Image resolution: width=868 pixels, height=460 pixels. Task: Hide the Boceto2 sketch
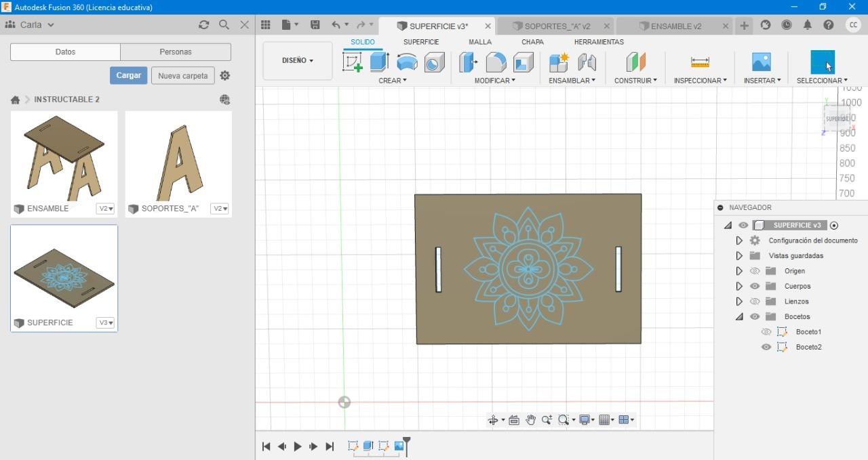point(766,347)
